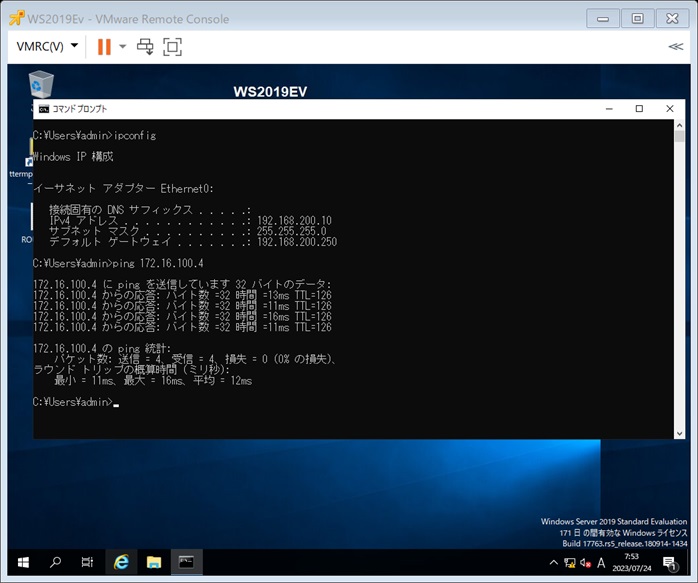Click the reply line with 16ms
The width and height of the screenshot is (698, 583).
(x=183, y=316)
